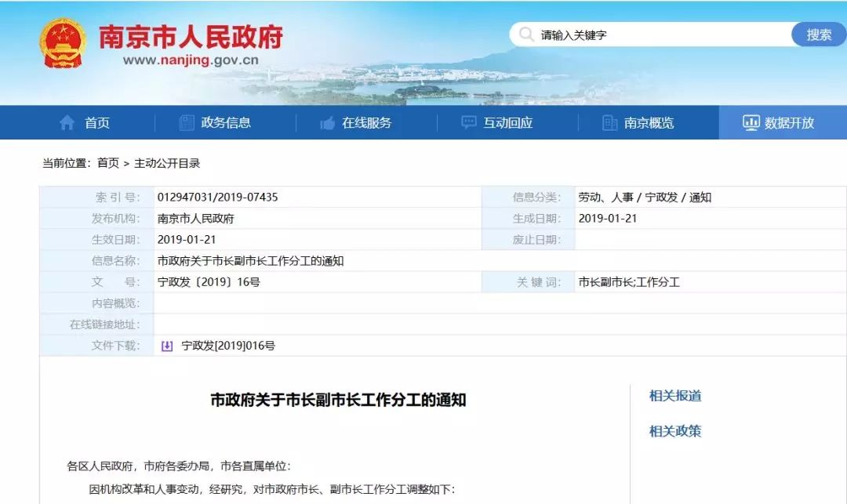Open the 相关政策 sidebar link
This screenshot has width=847, height=504.
(674, 431)
